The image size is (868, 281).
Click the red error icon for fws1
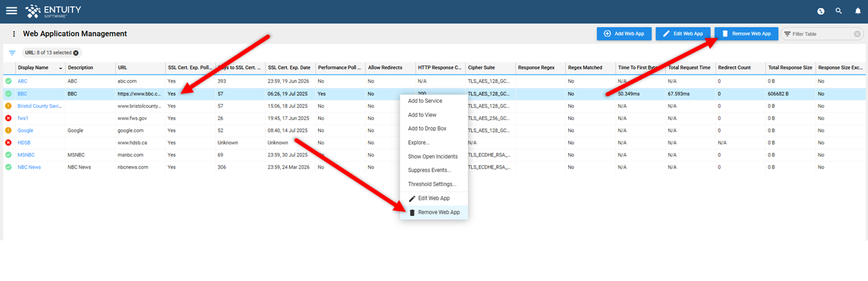[8, 118]
